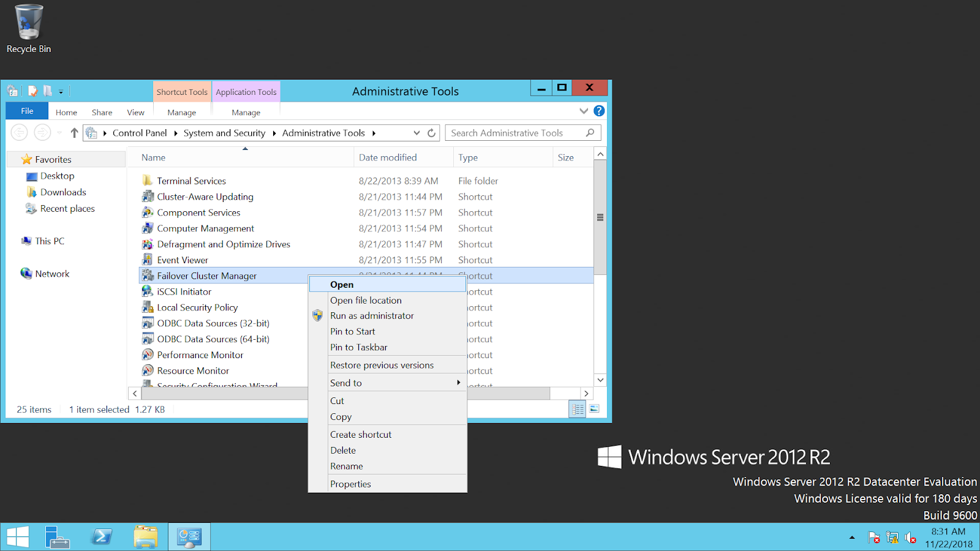Open Computer Management shortcut
The image size is (980, 551).
point(205,228)
